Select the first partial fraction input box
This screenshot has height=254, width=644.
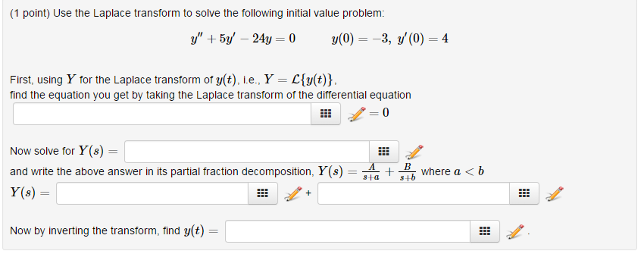click(153, 193)
